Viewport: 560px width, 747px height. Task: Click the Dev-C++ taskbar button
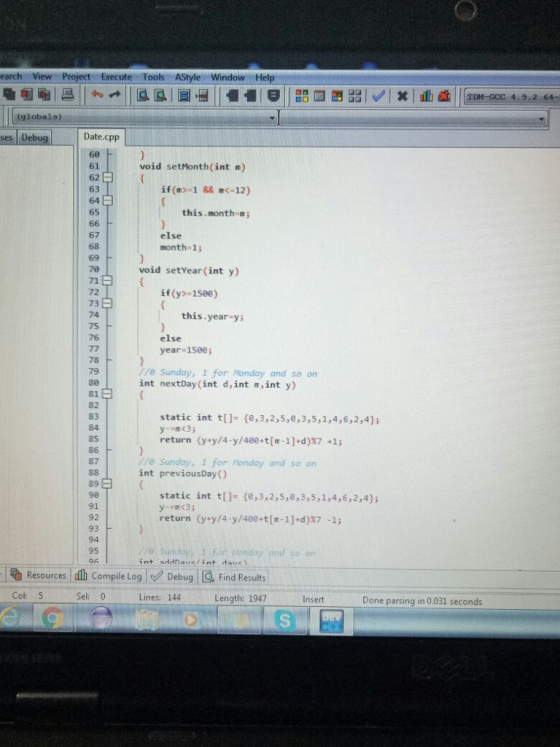331,622
